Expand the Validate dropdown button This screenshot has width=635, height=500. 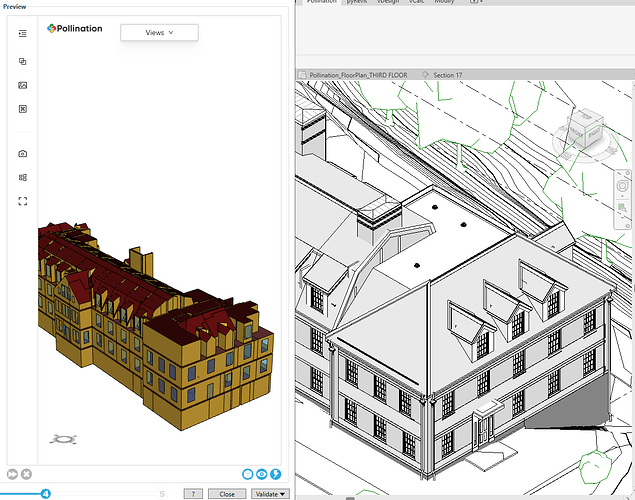(270, 494)
